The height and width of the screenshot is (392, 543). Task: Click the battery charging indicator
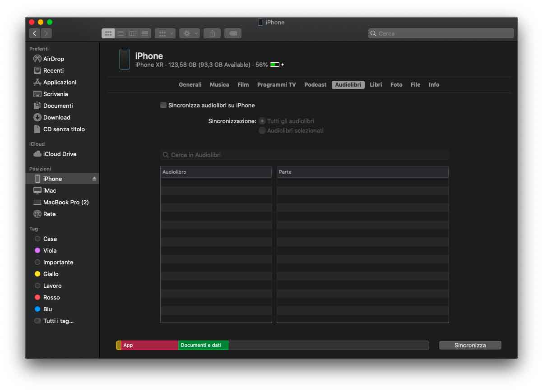tap(277, 65)
